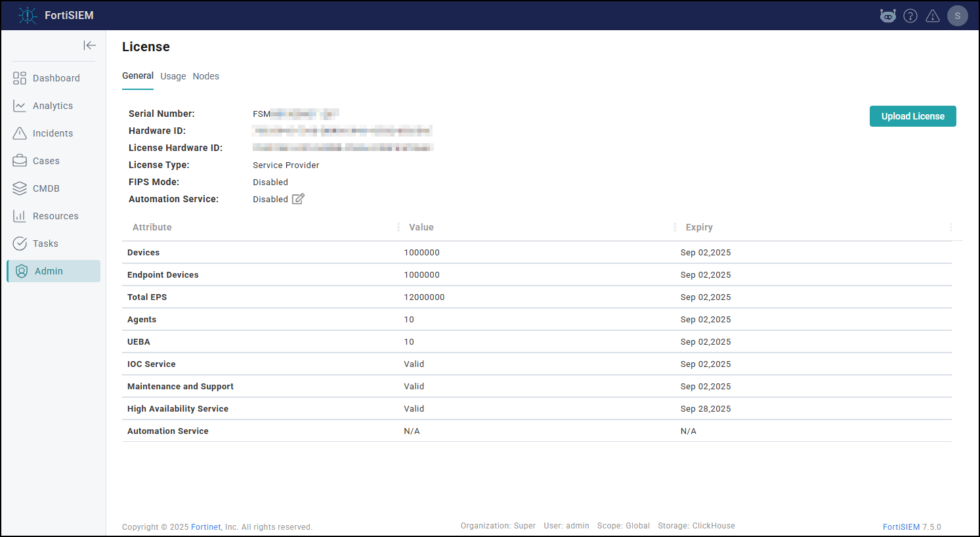Select the Agents row label
Screen dimensions: 980x537
tap(142, 320)
